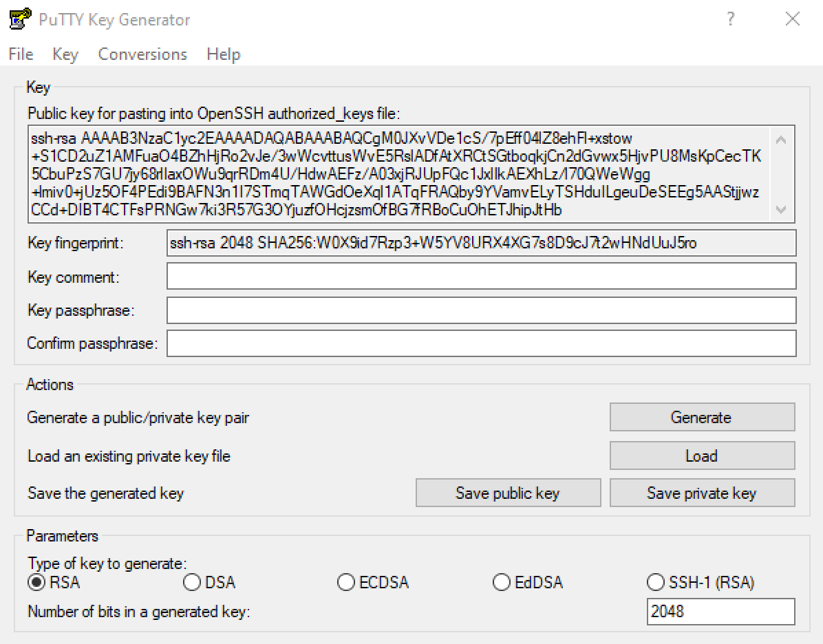Image resolution: width=823 pixels, height=644 pixels.
Task: Click the number of bits field
Action: (x=720, y=611)
